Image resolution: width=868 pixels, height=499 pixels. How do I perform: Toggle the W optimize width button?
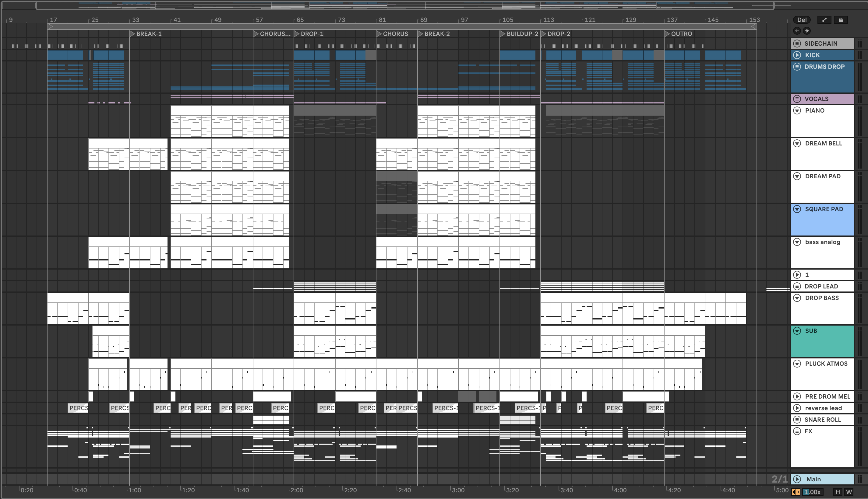point(849,492)
